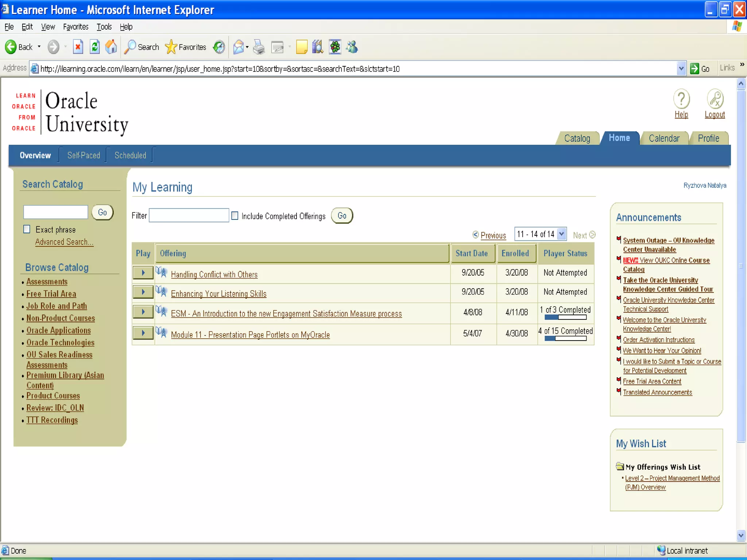Open the 11 - 14 of 14 page dropdown

pos(561,234)
